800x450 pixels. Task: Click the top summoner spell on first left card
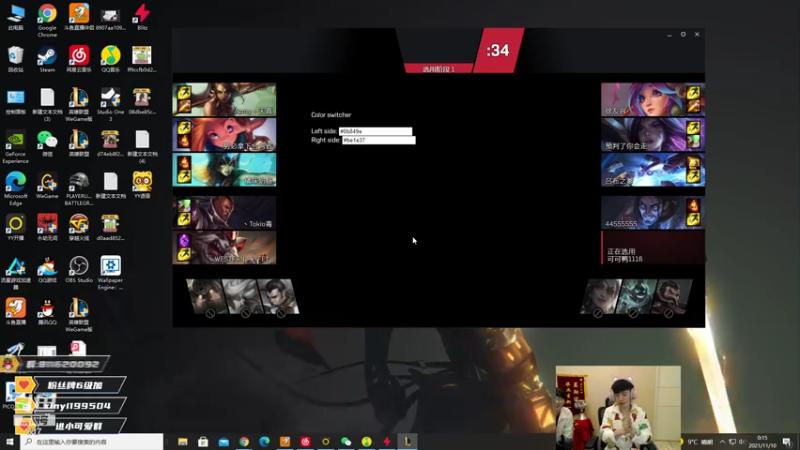[x=184, y=92]
